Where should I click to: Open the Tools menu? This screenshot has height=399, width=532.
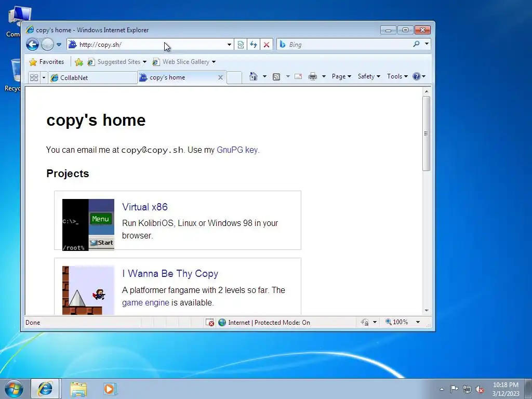[397, 76]
